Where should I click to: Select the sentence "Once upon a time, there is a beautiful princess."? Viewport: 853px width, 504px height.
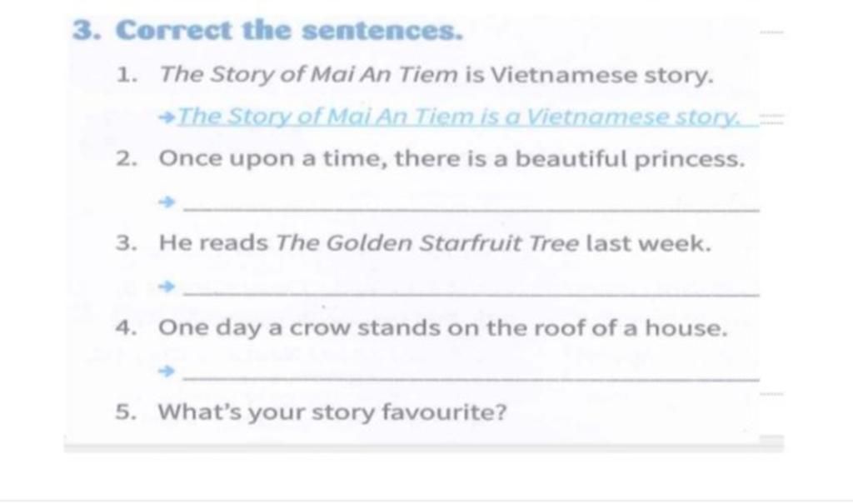point(451,157)
